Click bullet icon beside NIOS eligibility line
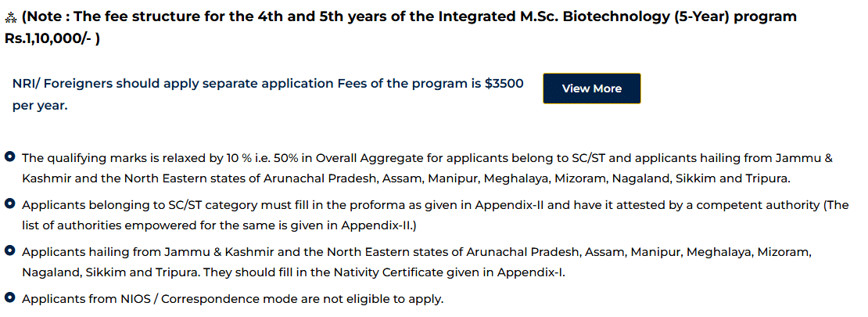This screenshot has height=317, width=868. [x=10, y=298]
